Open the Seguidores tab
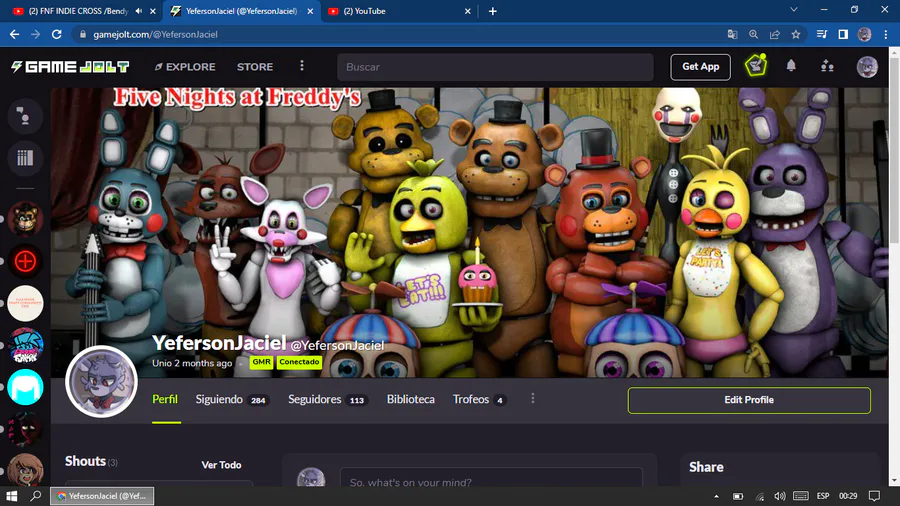The height and width of the screenshot is (506, 900). [x=328, y=399]
